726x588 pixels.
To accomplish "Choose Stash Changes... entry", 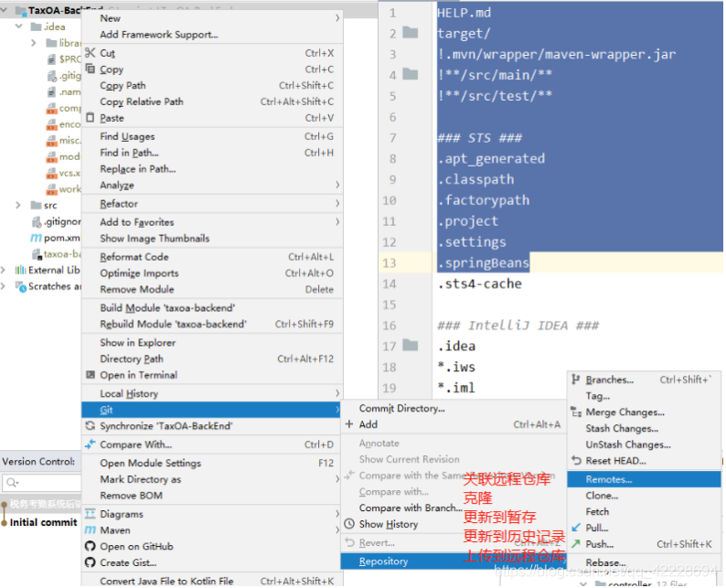I will (644, 428).
